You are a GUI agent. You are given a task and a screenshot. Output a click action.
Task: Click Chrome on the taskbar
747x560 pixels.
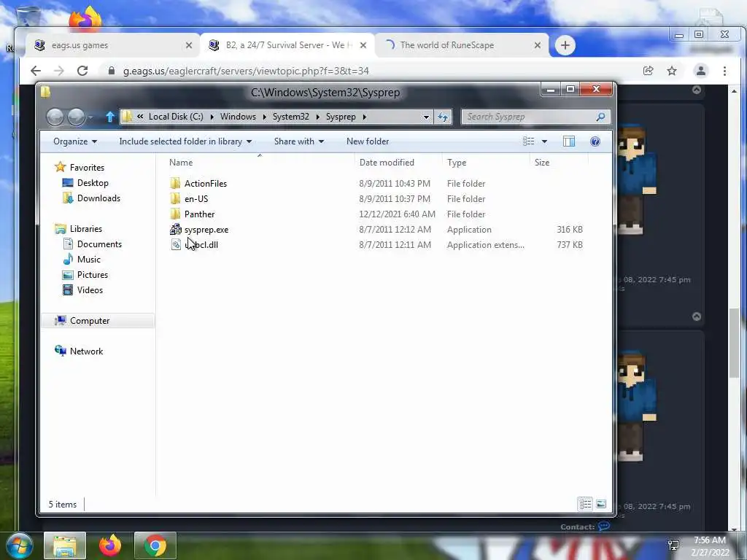point(155,545)
